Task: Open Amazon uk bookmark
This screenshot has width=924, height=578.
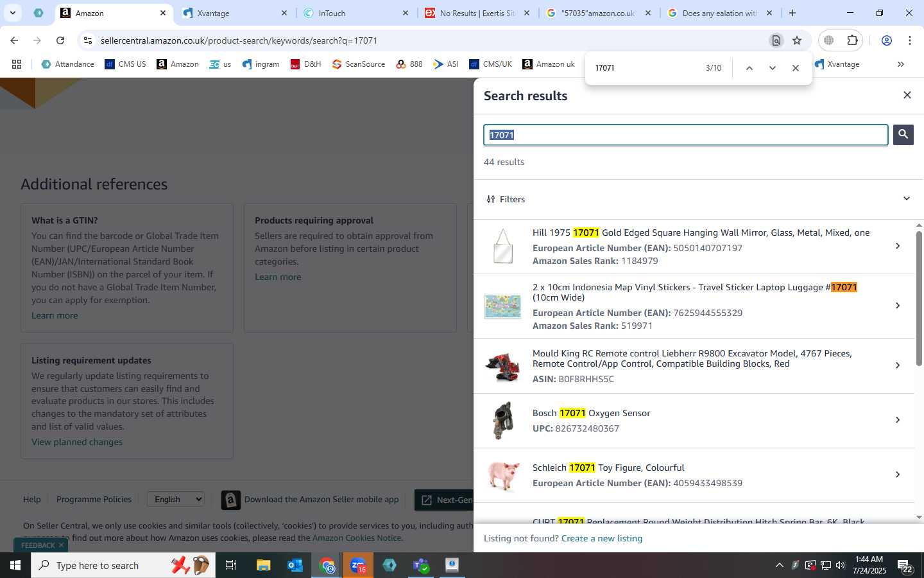Action: pos(549,64)
